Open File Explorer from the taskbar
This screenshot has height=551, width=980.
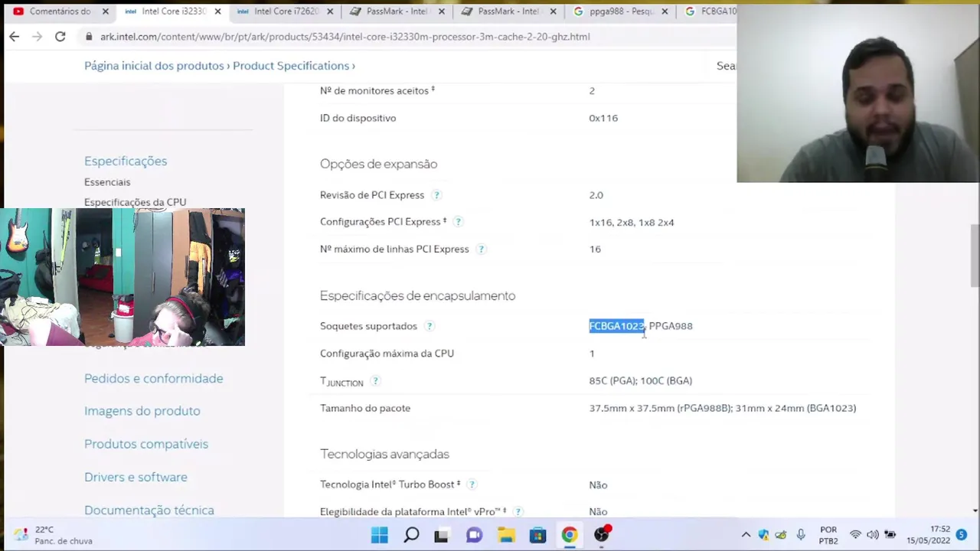(506, 535)
